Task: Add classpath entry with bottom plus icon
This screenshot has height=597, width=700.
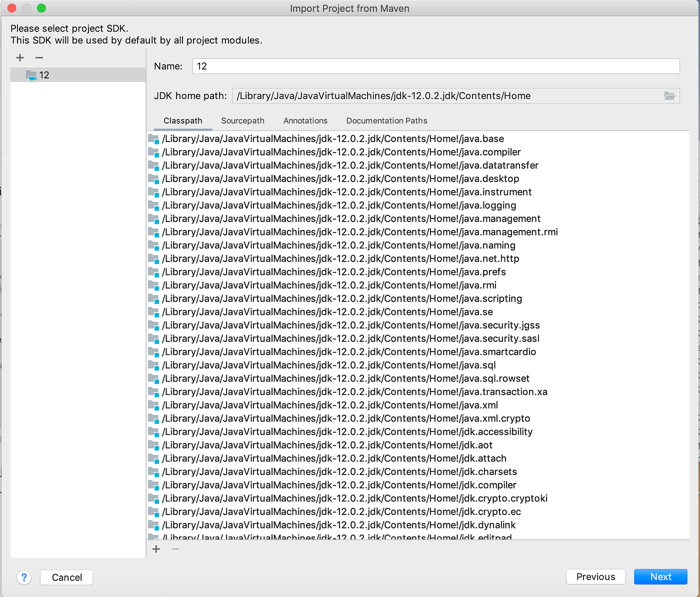Action: coord(156,549)
